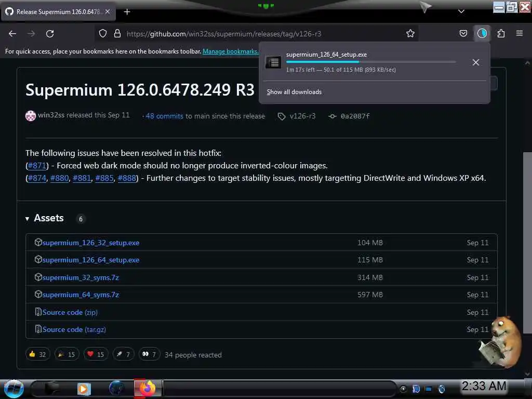
Task: Download Source code (tar.gz)
Action: tap(74, 330)
